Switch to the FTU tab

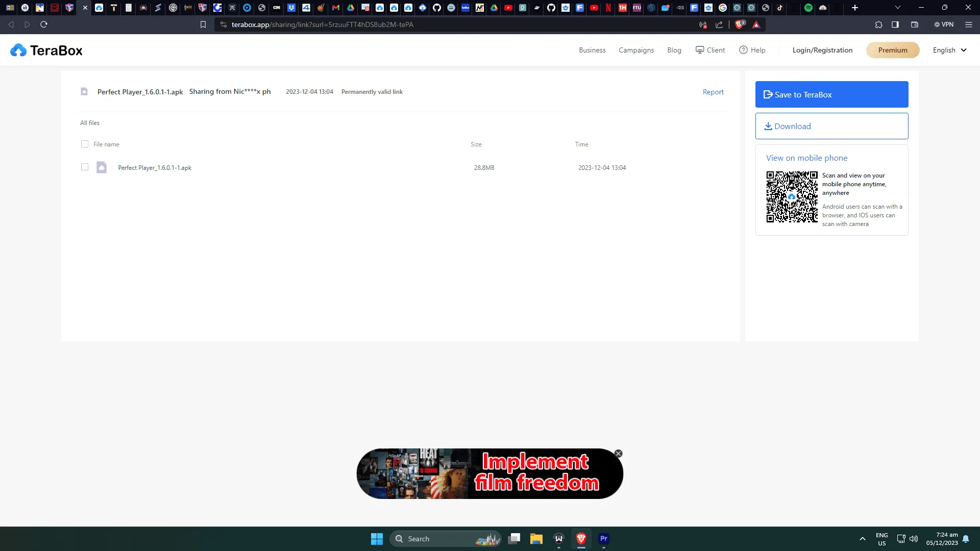pyautogui.click(x=637, y=8)
